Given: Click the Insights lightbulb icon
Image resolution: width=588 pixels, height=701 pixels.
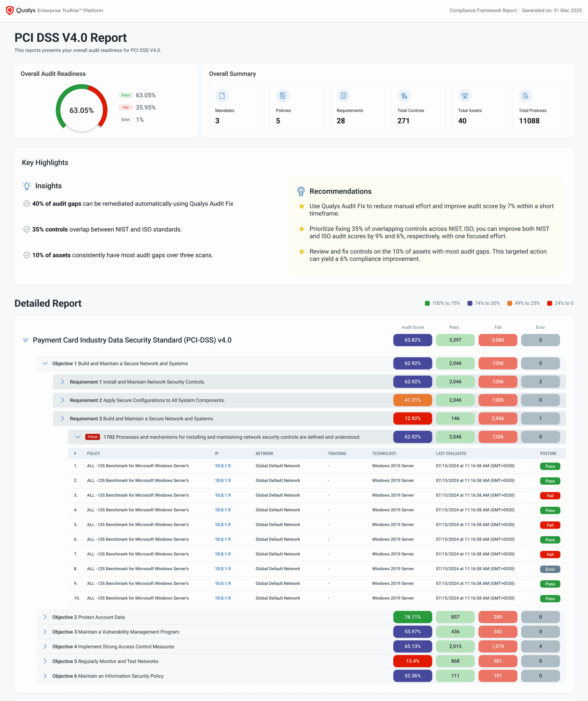Looking at the screenshot, I should click(x=26, y=186).
